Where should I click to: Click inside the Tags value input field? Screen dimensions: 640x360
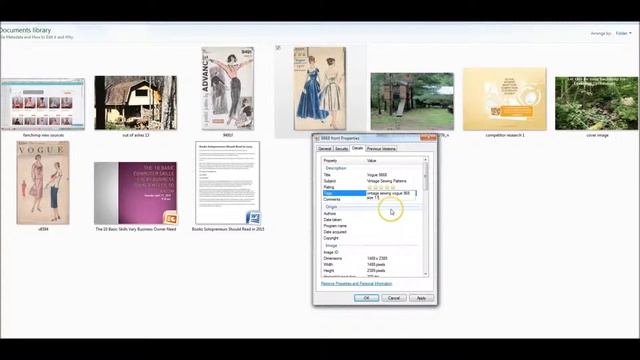point(391,195)
